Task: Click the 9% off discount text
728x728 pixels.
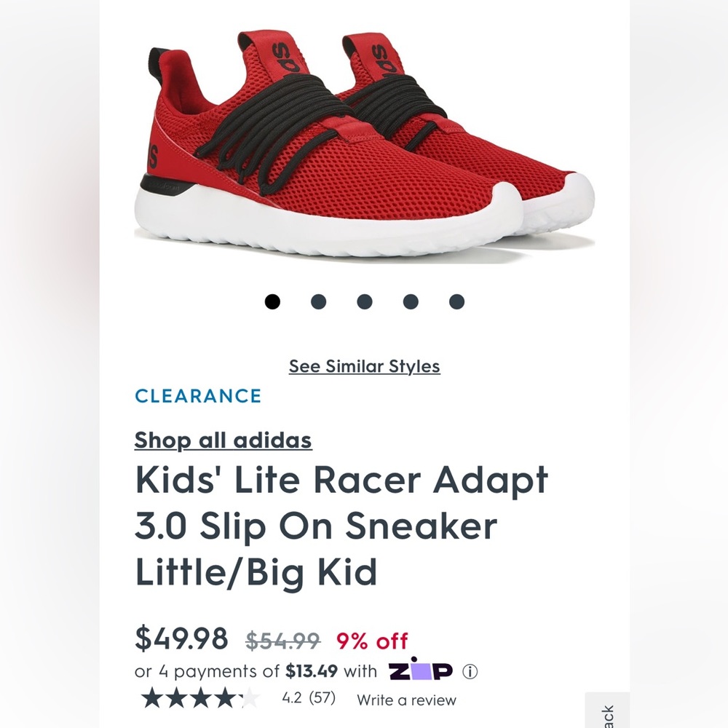Action: (373, 641)
